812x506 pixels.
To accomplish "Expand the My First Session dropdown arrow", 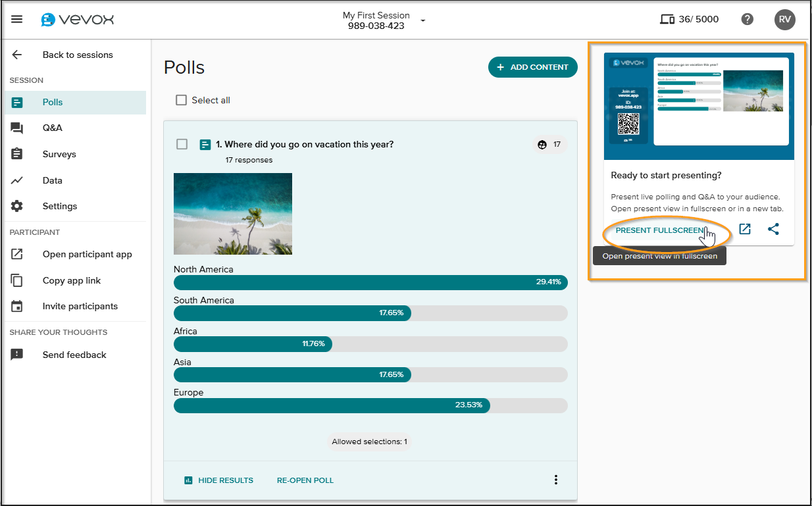I will pyautogui.click(x=422, y=20).
